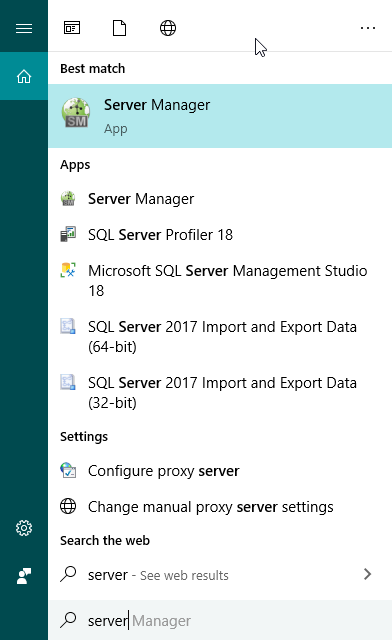Click the Apps section header

click(75, 165)
